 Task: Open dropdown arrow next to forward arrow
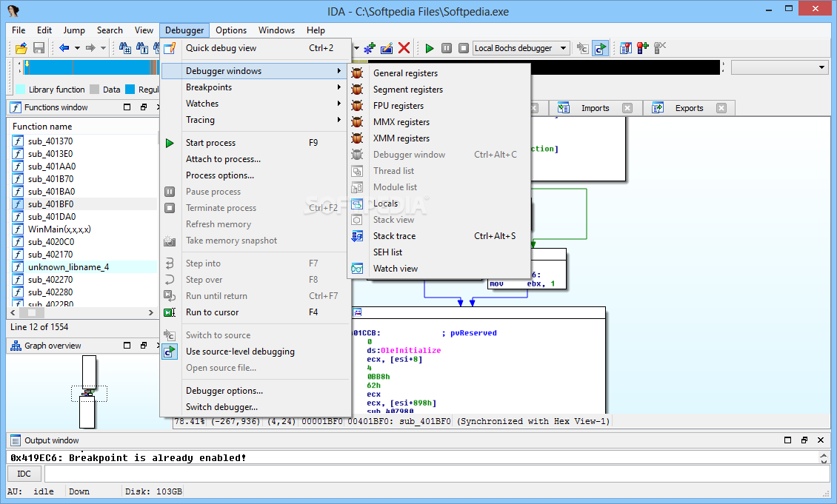[104, 48]
